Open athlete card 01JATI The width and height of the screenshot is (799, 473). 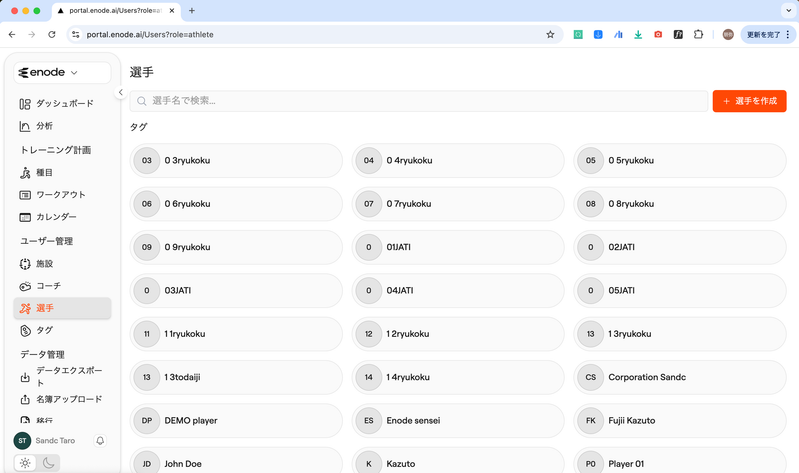[x=458, y=247]
